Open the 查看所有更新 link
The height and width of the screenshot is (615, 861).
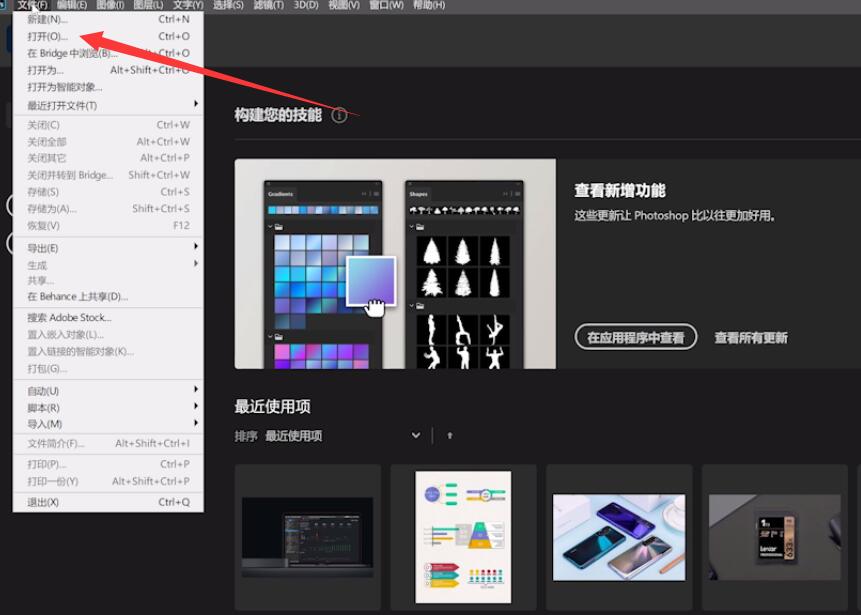(x=751, y=338)
